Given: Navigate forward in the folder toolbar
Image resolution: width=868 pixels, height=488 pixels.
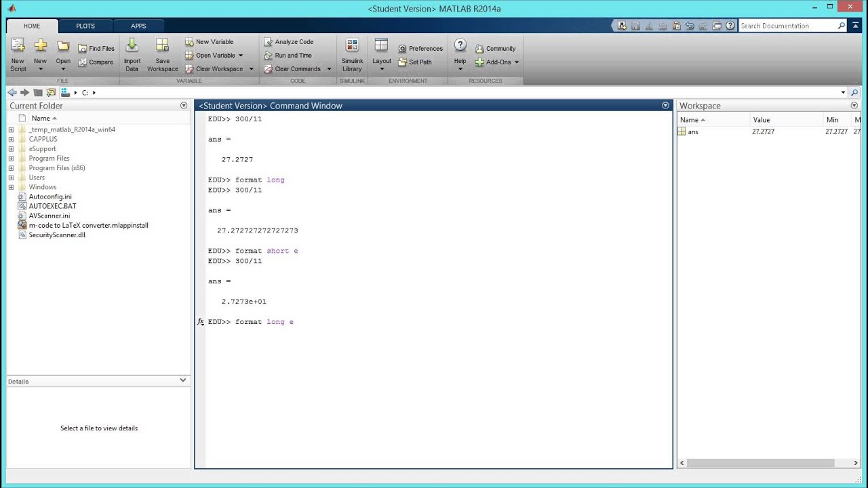Looking at the screenshot, I should pos(24,92).
